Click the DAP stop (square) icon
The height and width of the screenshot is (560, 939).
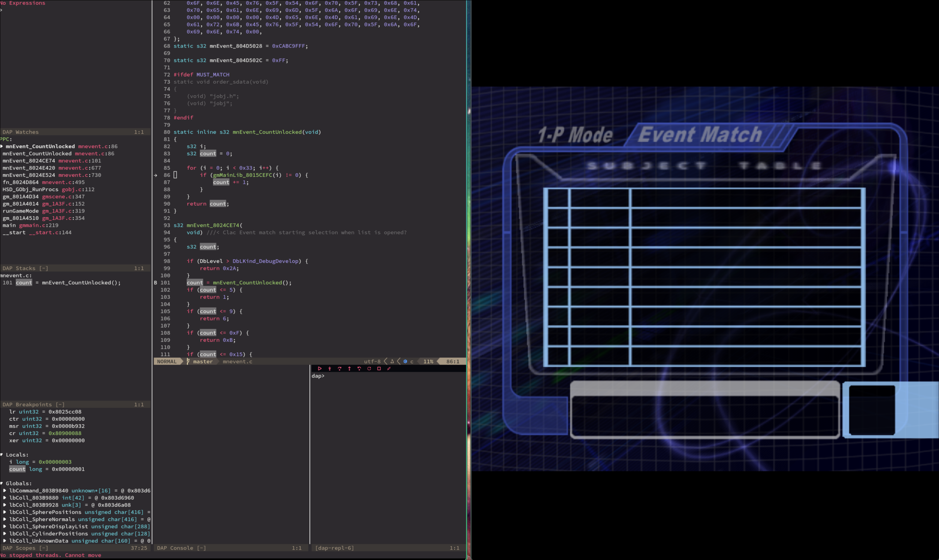click(379, 369)
